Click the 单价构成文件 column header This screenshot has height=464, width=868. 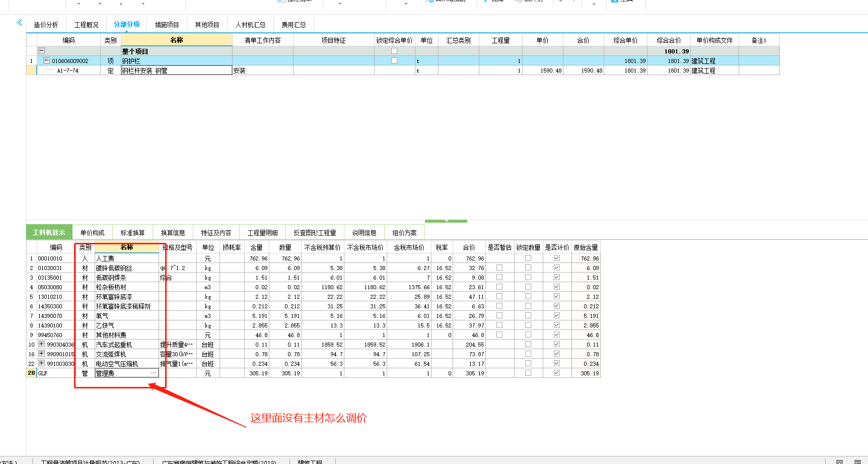click(714, 40)
